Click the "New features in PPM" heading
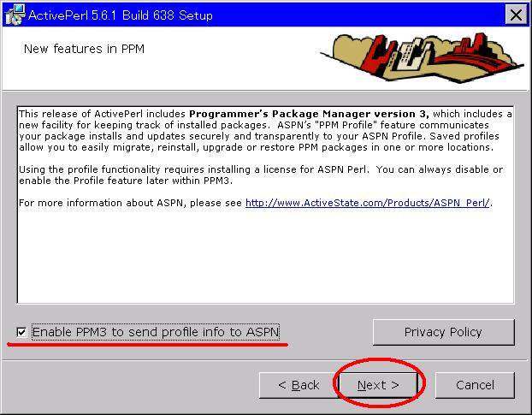 click(x=84, y=49)
